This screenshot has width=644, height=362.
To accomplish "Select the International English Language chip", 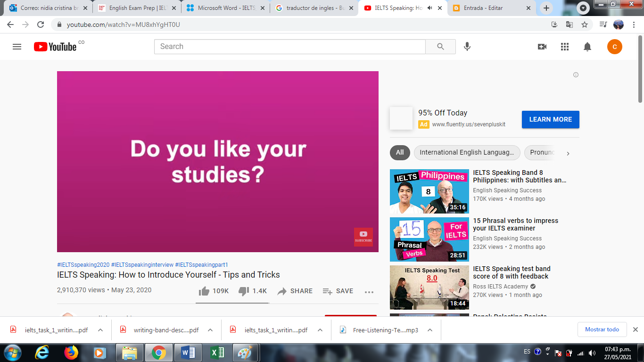I will (x=467, y=153).
